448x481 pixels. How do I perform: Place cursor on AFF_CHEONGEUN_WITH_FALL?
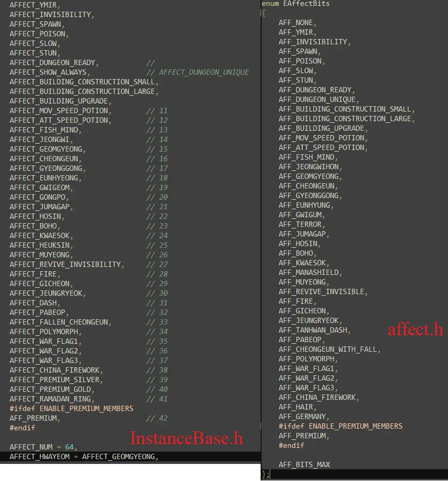point(329,349)
